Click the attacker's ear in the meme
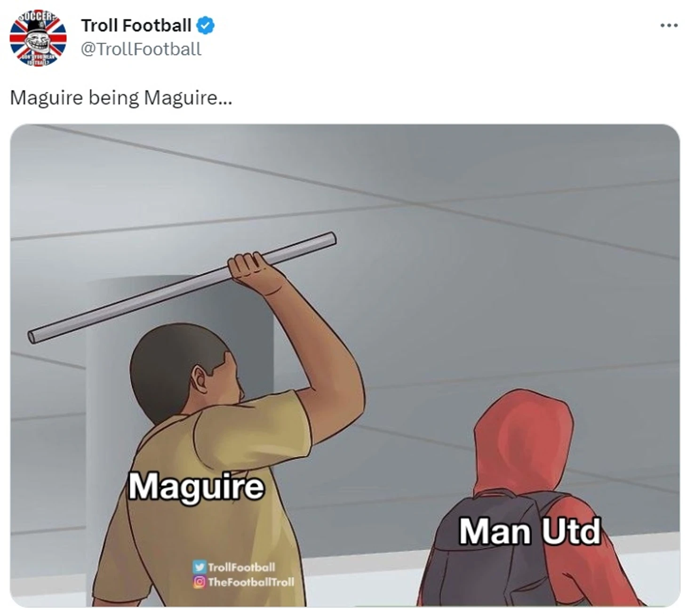This screenshot has width=687, height=616. (x=200, y=379)
